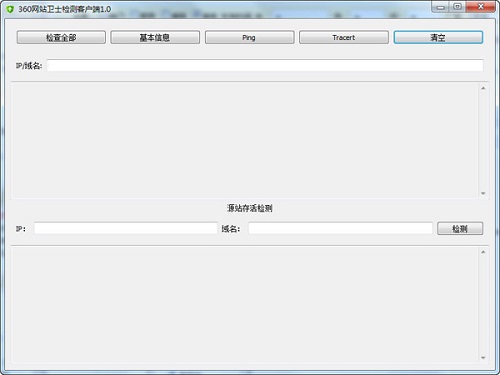This screenshot has width=500, height=375.
Task: Clear results with 清空 button
Action: pos(438,37)
